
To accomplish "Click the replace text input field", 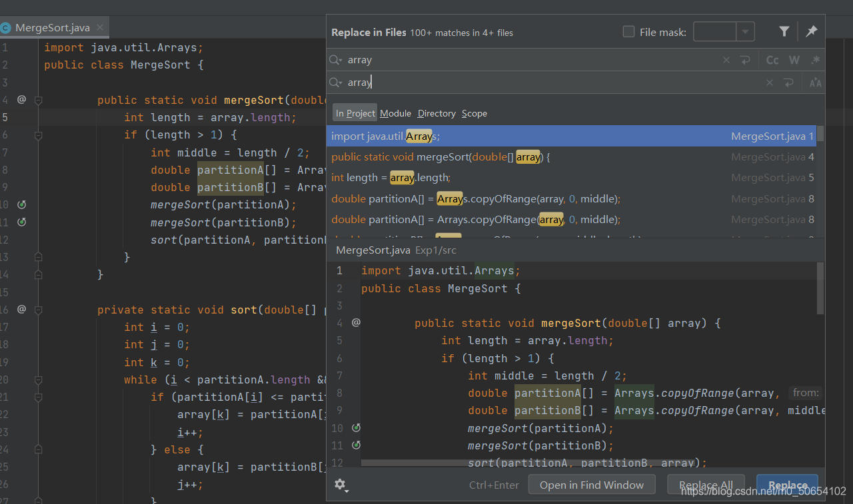I will click(553, 83).
